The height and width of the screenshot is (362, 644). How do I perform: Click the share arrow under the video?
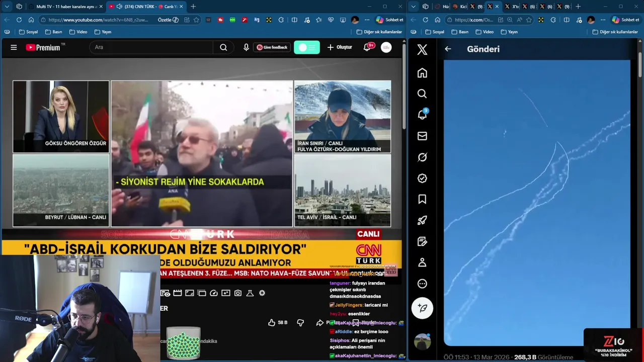pos(319,322)
